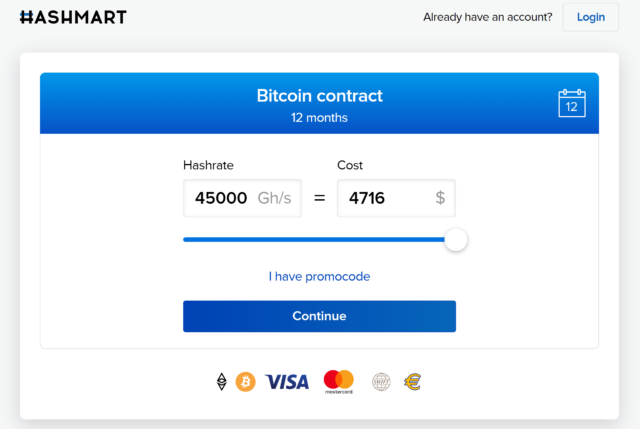Click the Hashmart logo

click(73, 17)
